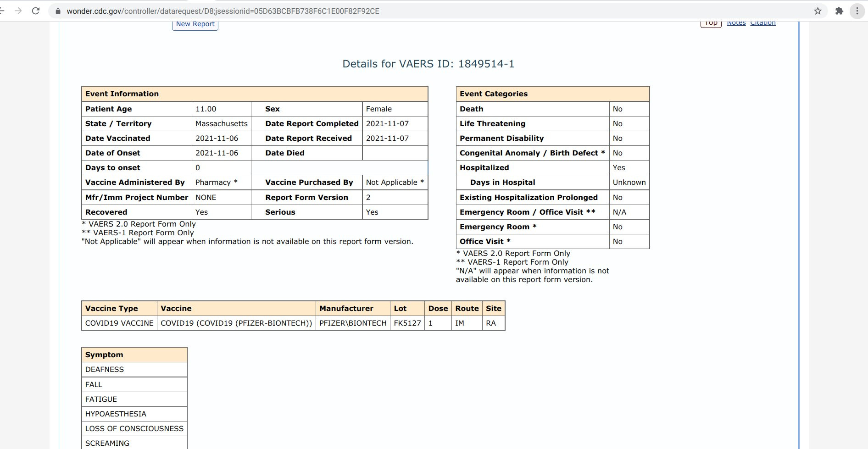Select the FATIGUE symptom row
Viewport: 868px width, 449px height.
point(134,399)
